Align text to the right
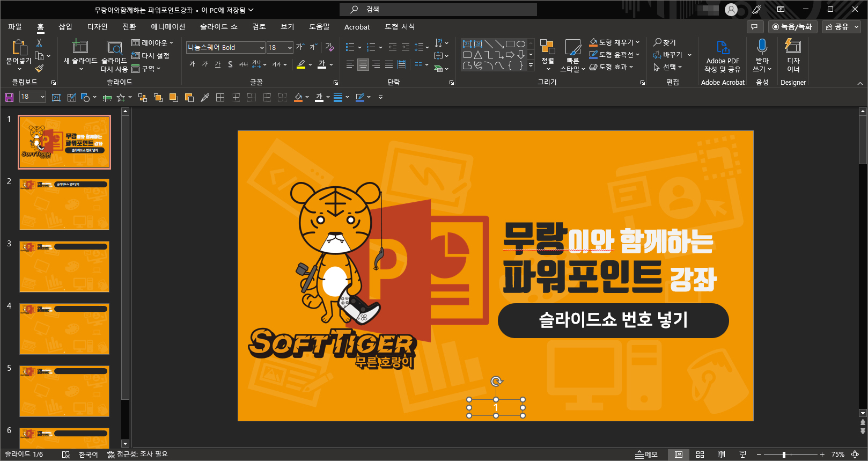This screenshot has width=868, height=461. click(376, 64)
